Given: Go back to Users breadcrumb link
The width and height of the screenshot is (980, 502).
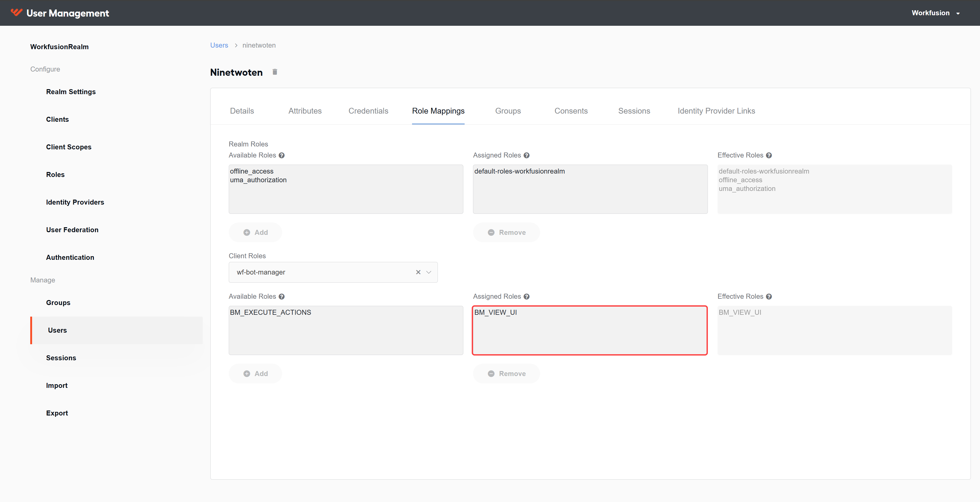Looking at the screenshot, I should (x=219, y=45).
